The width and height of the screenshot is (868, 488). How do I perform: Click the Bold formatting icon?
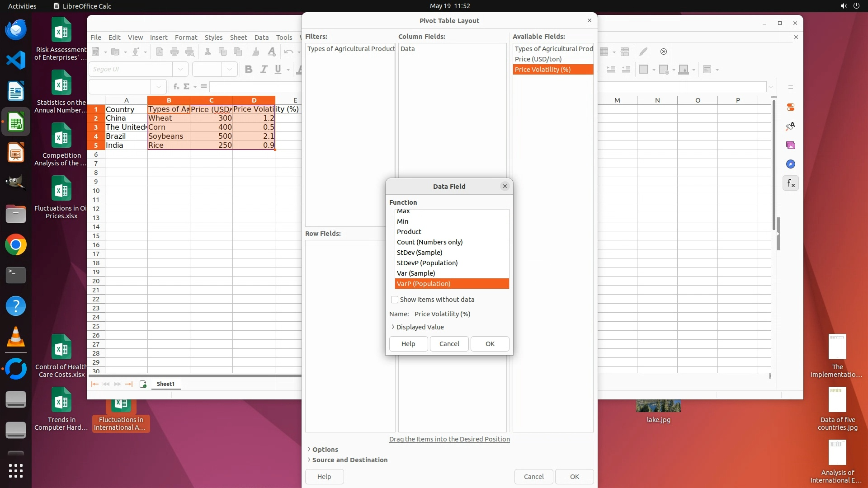click(x=248, y=69)
